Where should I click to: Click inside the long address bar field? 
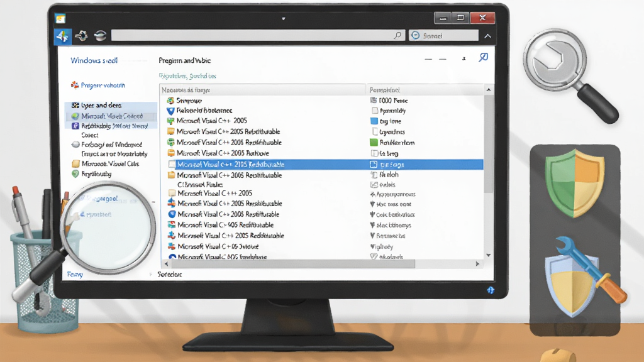click(258, 36)
